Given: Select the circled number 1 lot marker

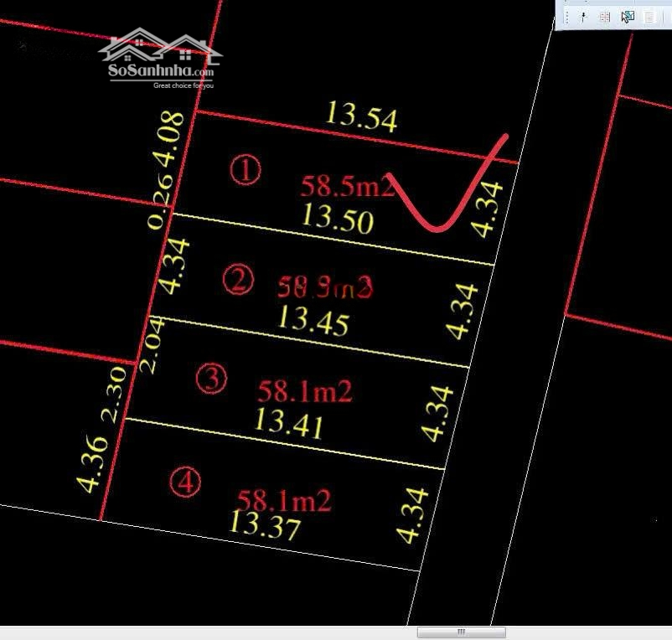Looking at the screenshot, I should (246, 171).
